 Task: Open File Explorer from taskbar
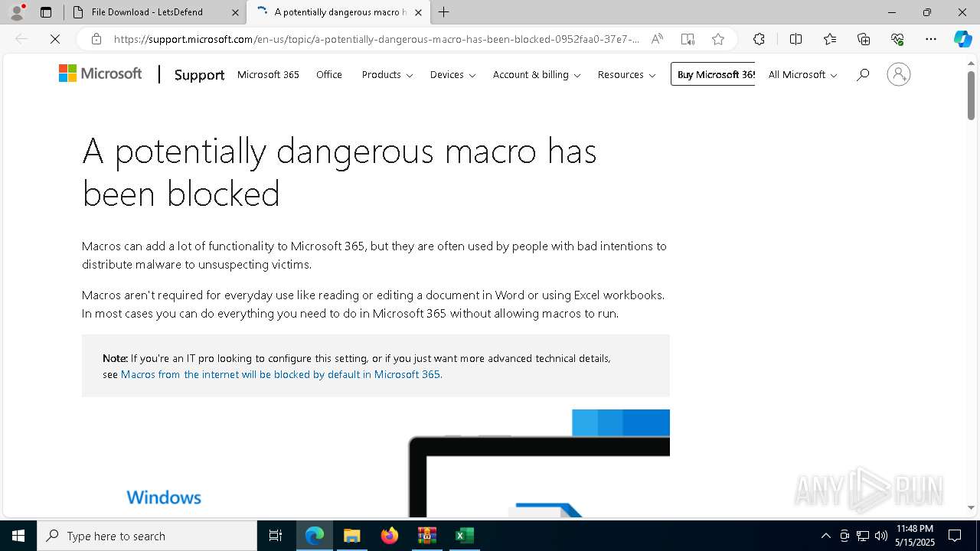(x=351, y=536)
